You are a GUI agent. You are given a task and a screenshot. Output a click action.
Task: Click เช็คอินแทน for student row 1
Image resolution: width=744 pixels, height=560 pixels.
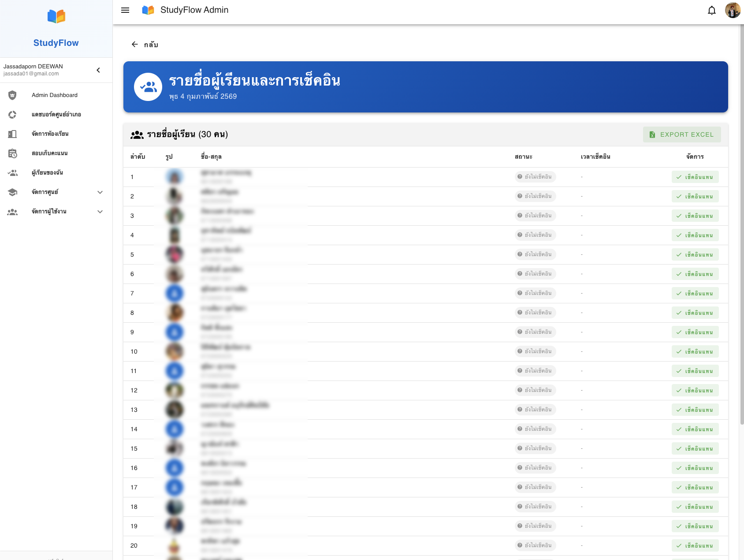point(695,177)
